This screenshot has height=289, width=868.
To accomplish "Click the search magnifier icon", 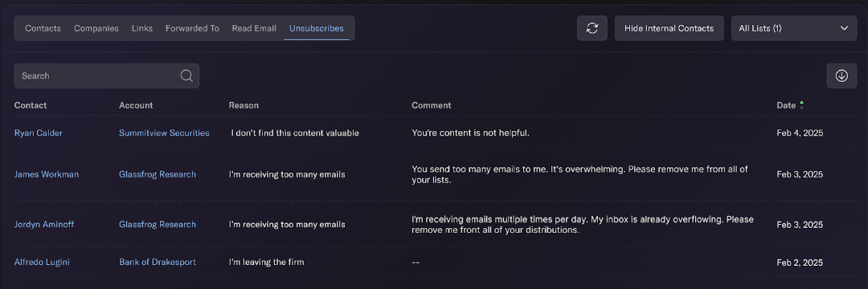I will tap(186, 75).
